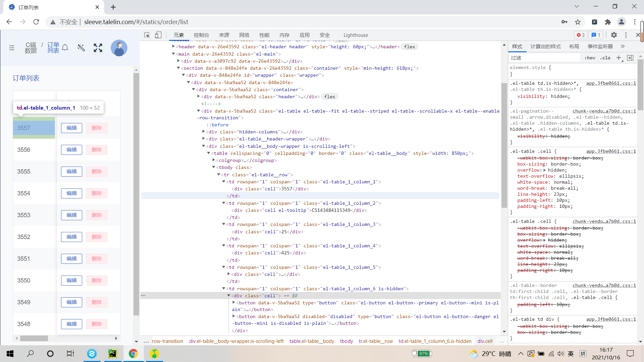Expand the primary el-button node
Image resolution: width=644 pixels, height=362 pixels.
[234, 302]
